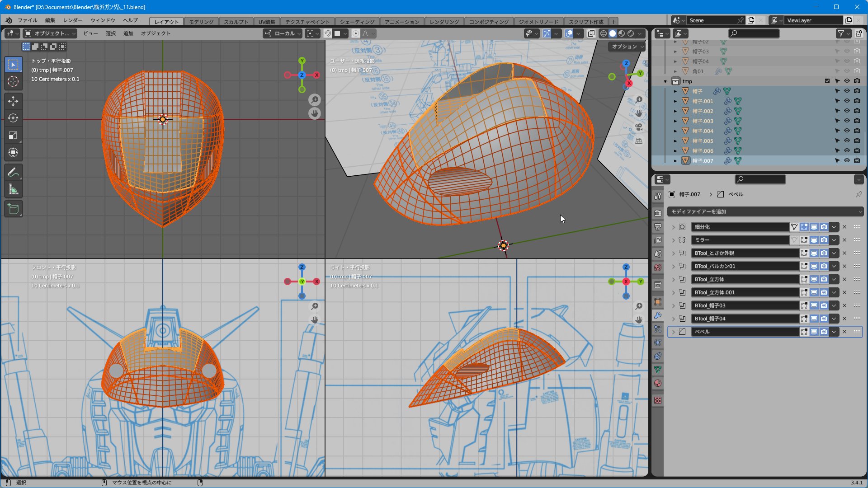Remove the BTool_立方体 modifier with X
This screenshot has height=488, width=868.
pyautogui.click(x=844, y=280)
